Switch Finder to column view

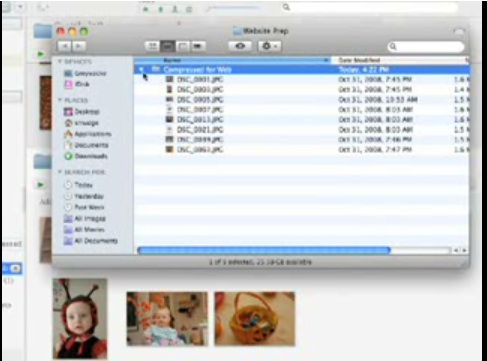182,46
